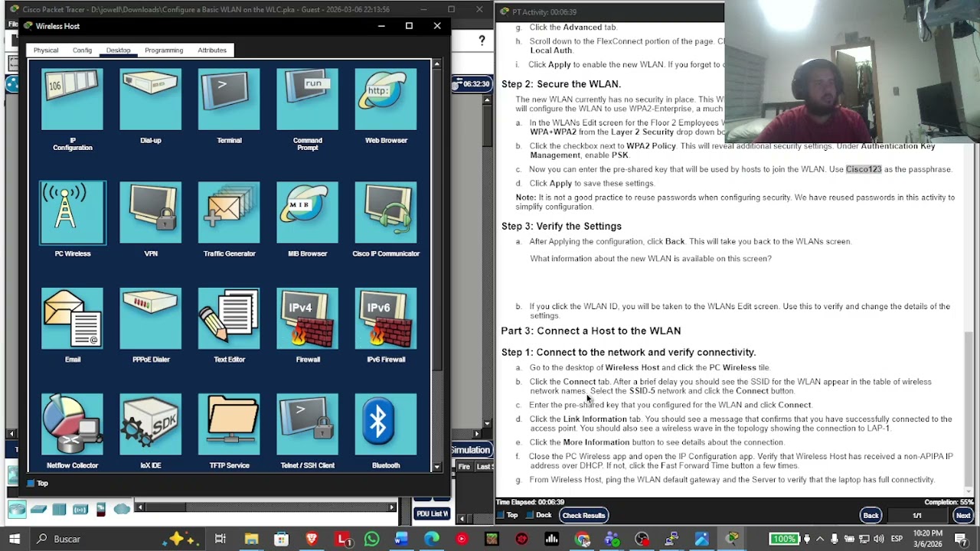
Task: Open the Microsoft Store taskbar icon
Action: 281,540
